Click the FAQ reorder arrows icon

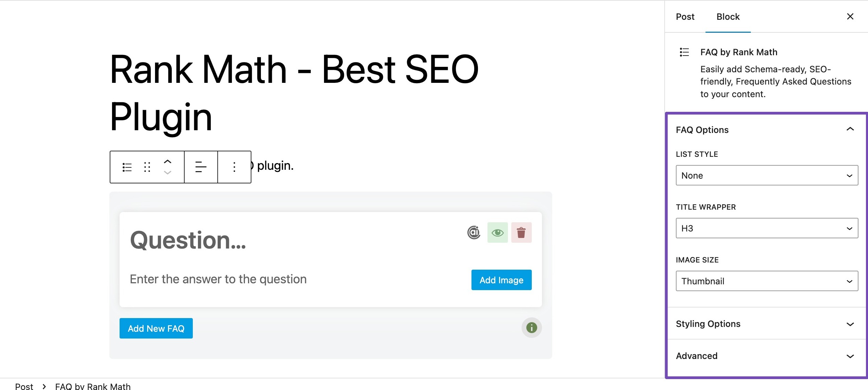pos(168,167)
